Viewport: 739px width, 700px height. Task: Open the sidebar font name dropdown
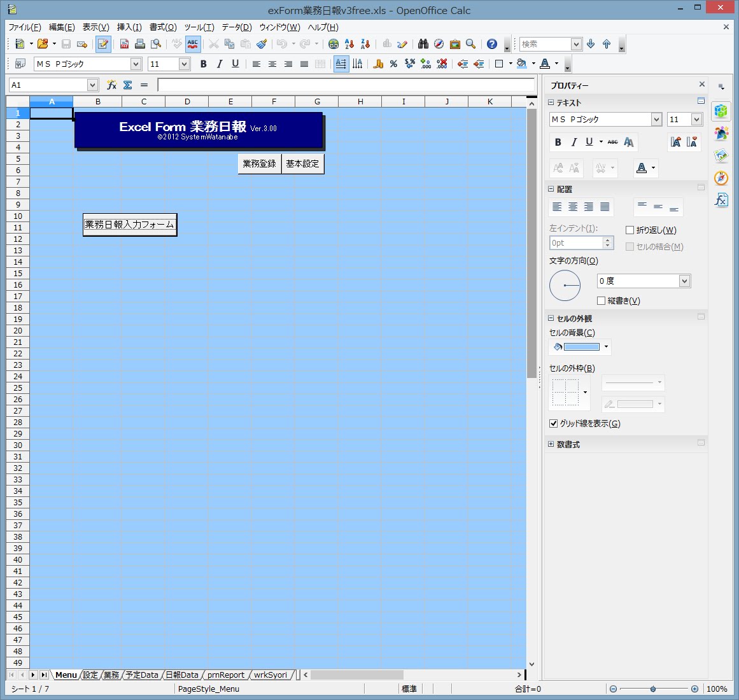[656, 120]
